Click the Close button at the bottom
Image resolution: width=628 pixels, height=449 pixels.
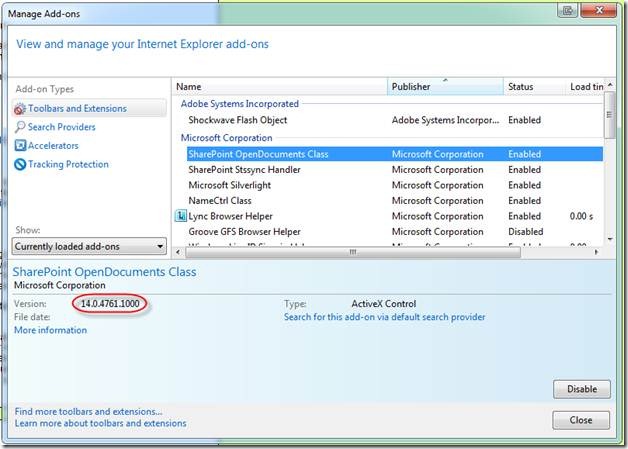click(x=581, y=420)
